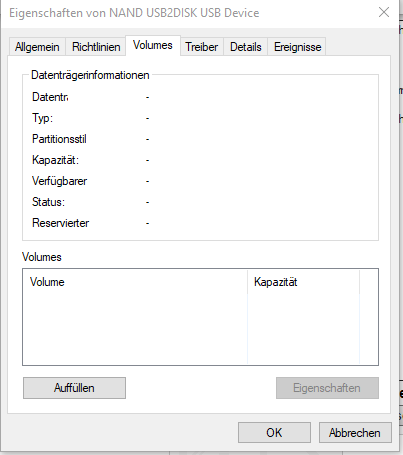This screenshot has height=455, width=403.
Task: Click the Verfügbarer label
Action: pos(60,181)
